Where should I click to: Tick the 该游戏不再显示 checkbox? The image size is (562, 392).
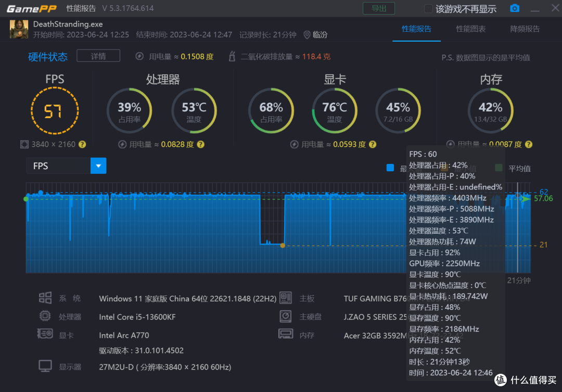pyautogui.click(x=428, y=9)
